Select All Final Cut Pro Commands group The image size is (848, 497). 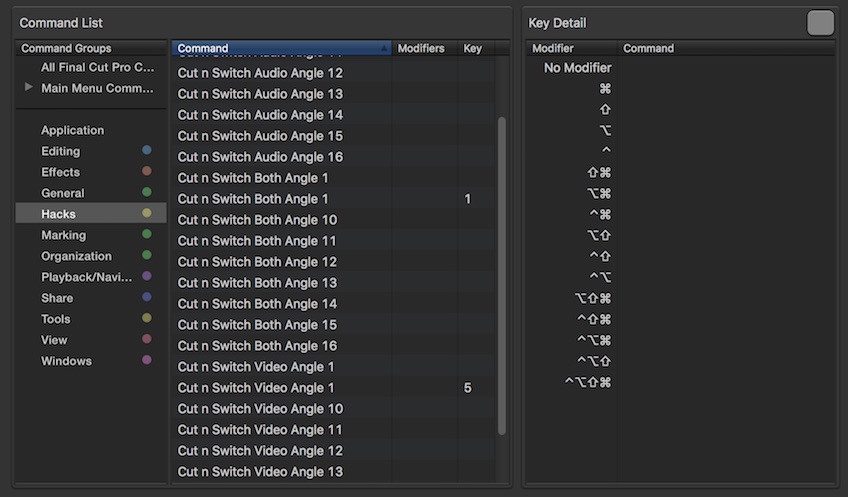pyautogui.click(x=97, y=68)
